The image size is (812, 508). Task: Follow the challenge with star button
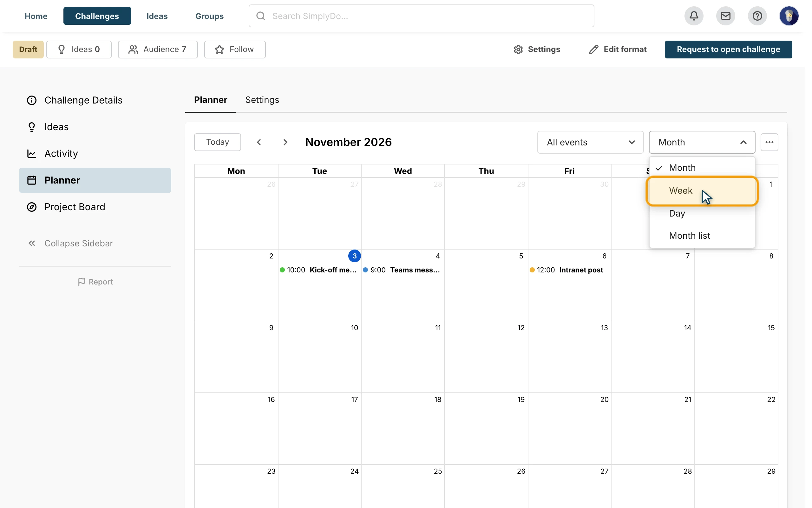pos(235,50)
